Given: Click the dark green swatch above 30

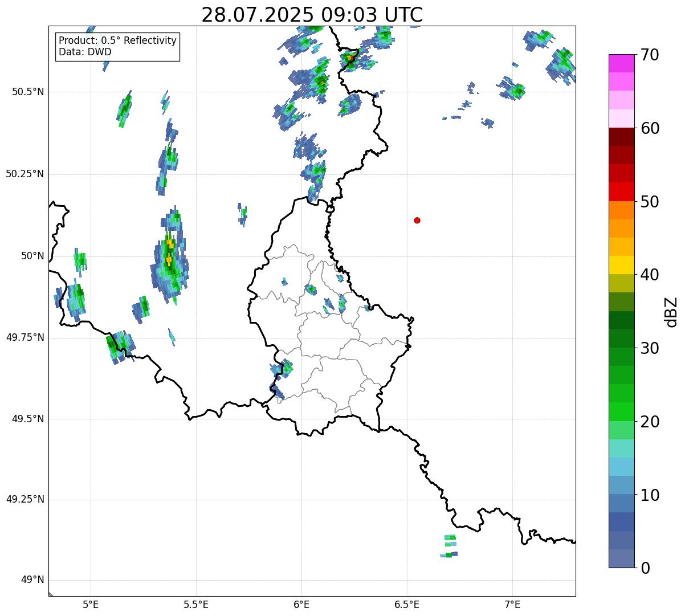Looking at the screenshot, I should 622,338.
